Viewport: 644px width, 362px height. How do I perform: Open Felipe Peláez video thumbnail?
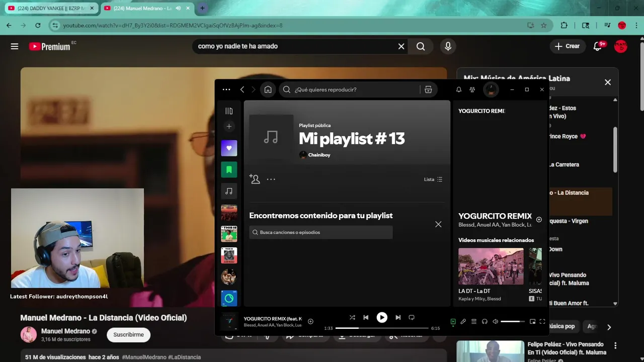coord(490,351)
